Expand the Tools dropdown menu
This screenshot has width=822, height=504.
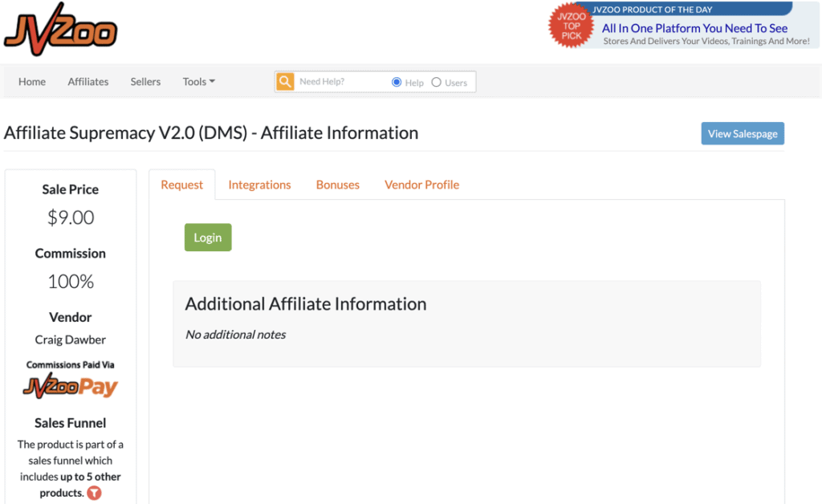pos(199,82)
